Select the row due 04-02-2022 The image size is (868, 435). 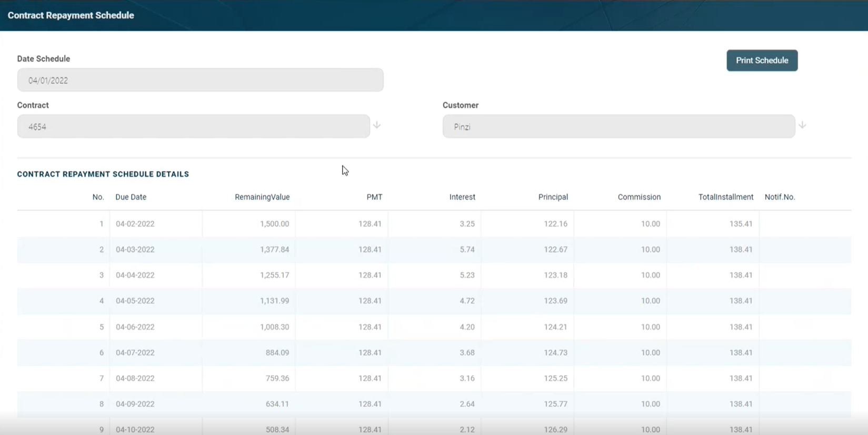135,224
